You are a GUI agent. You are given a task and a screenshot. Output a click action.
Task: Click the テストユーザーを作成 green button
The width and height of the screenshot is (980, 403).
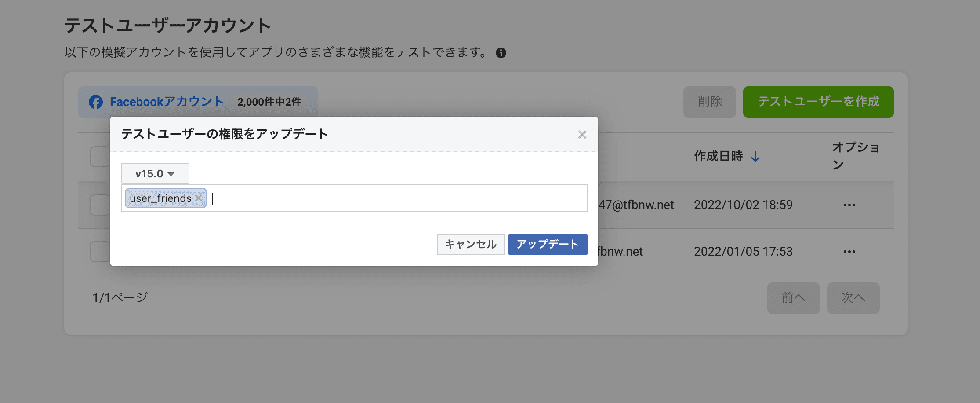[x=818, y=102]
